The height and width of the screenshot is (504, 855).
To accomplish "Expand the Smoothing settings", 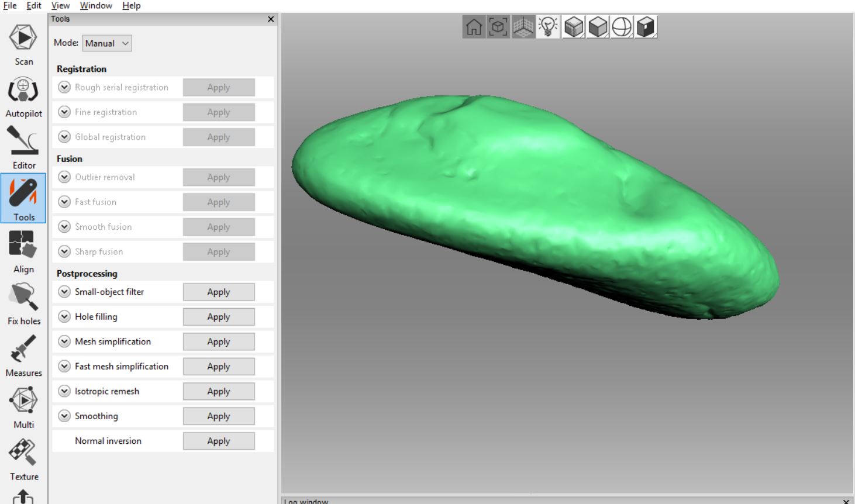I will click(64, 416).
